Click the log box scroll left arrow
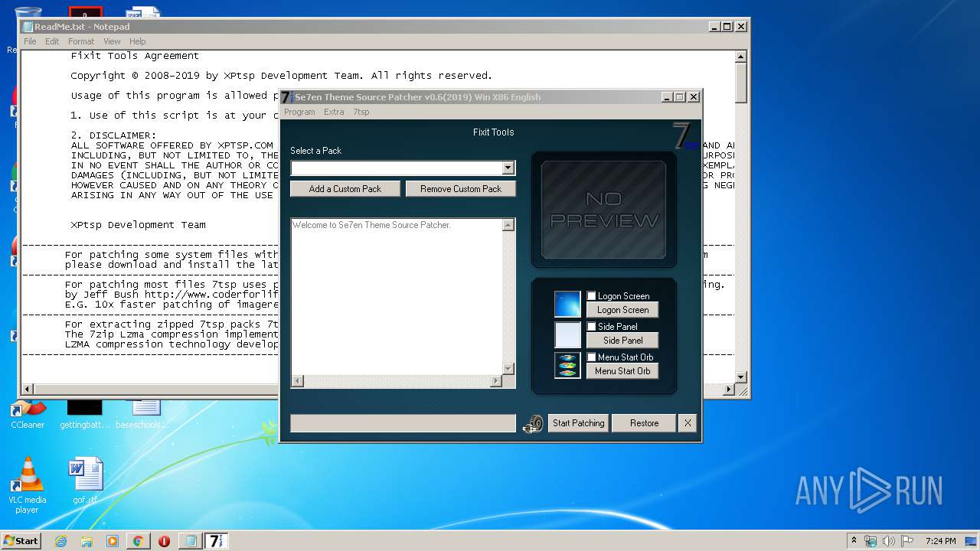 (x=297, y=381)
